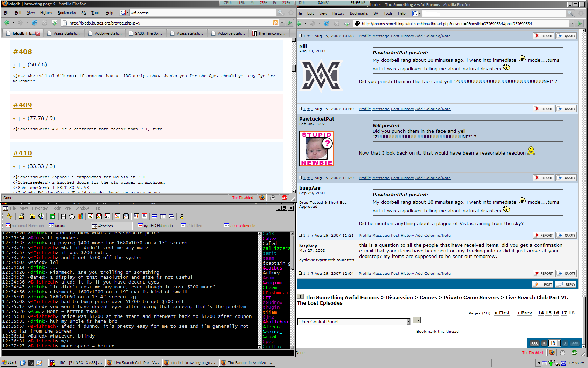Toggle Tor Disabled in forums status bar
This screenshot has height=368, width=588.
tap(532, 353)
